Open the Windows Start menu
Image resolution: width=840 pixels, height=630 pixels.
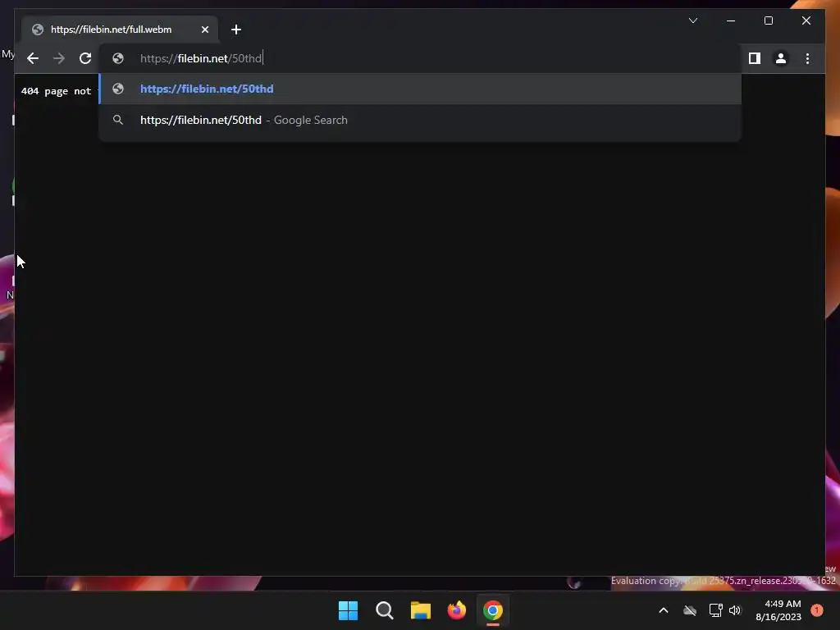coord(348,610)
